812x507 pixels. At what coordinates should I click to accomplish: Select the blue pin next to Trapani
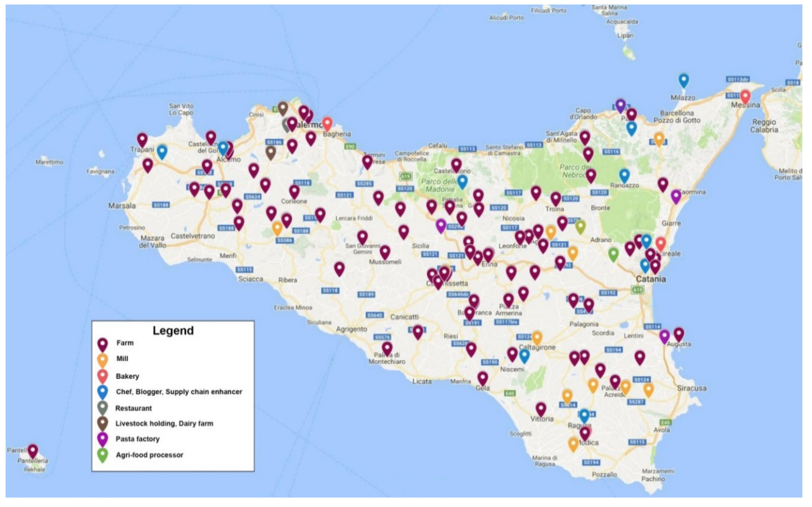[162, 151]
